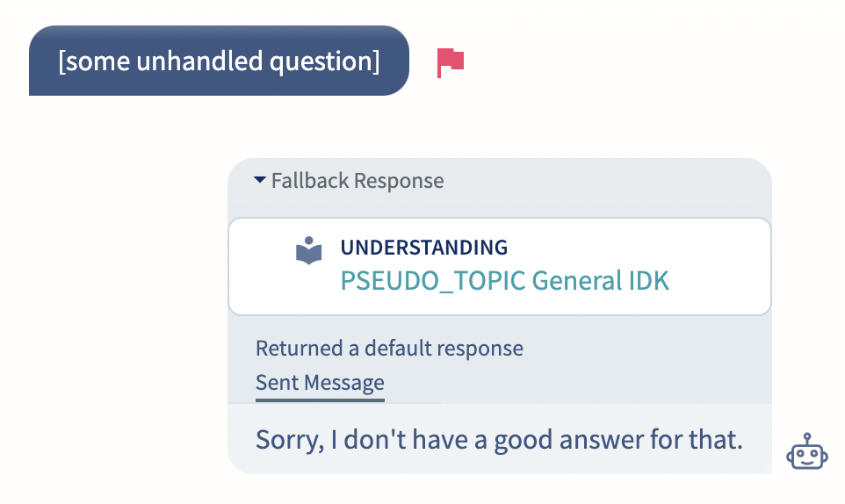Click the Understanding reader book icon

pyautogui.click(x=309, y=250)
